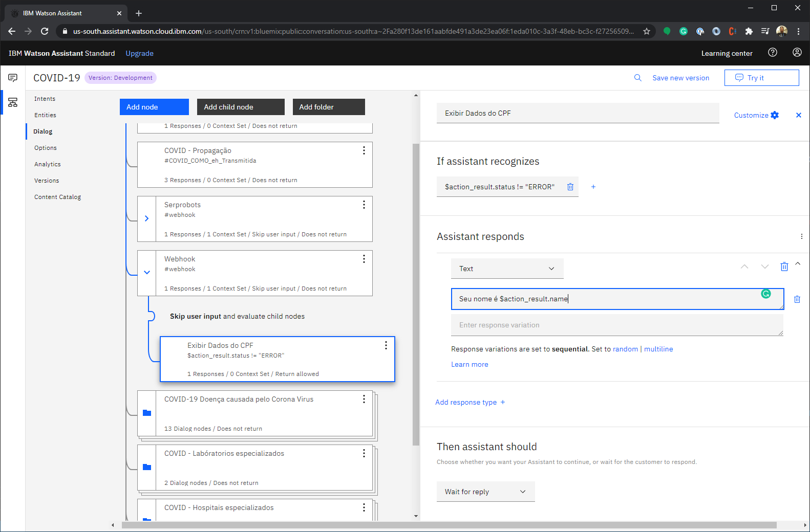Image resolution: width=810 pixels, height=532 pixels.
Task: Click the node name field Exibir Dados do CPF
Action: (x=578, y=113)
